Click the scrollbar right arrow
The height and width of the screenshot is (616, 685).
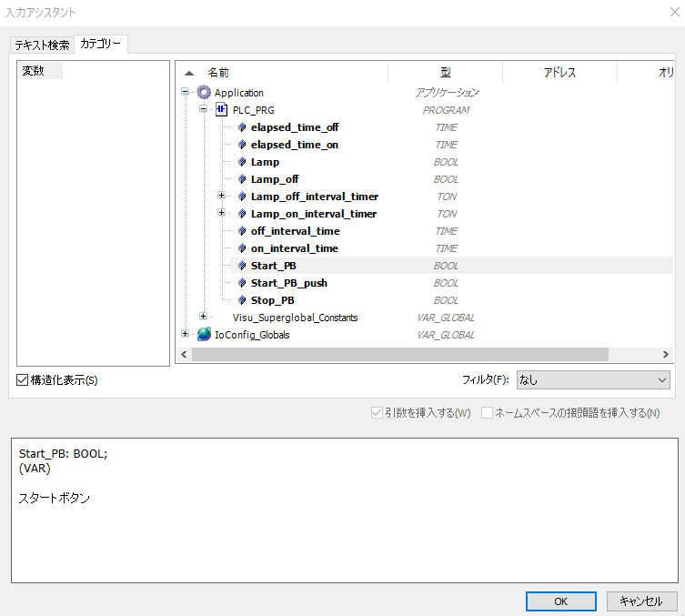(665, 354)
